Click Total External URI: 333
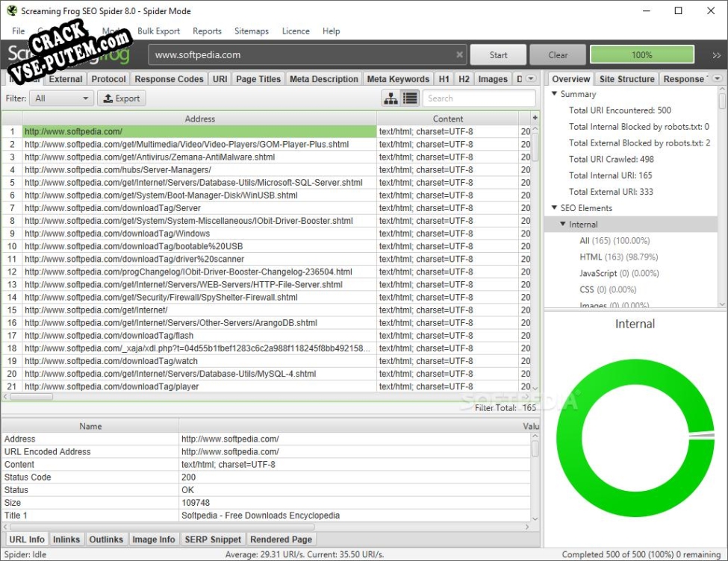Viewport: 728px width, 561px height. pos(611,192)
